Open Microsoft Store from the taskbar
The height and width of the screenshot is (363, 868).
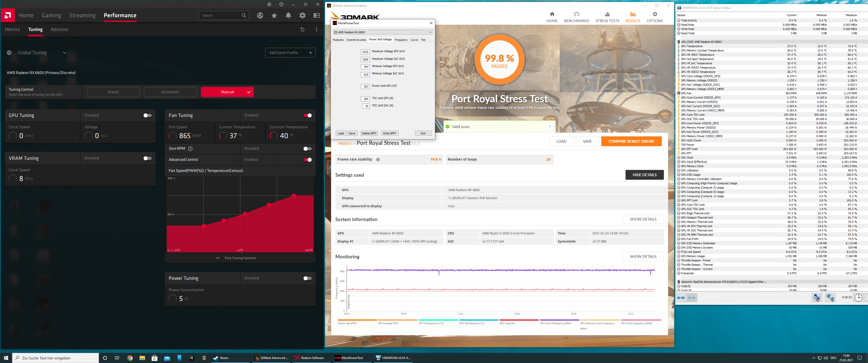click(155, 358)
